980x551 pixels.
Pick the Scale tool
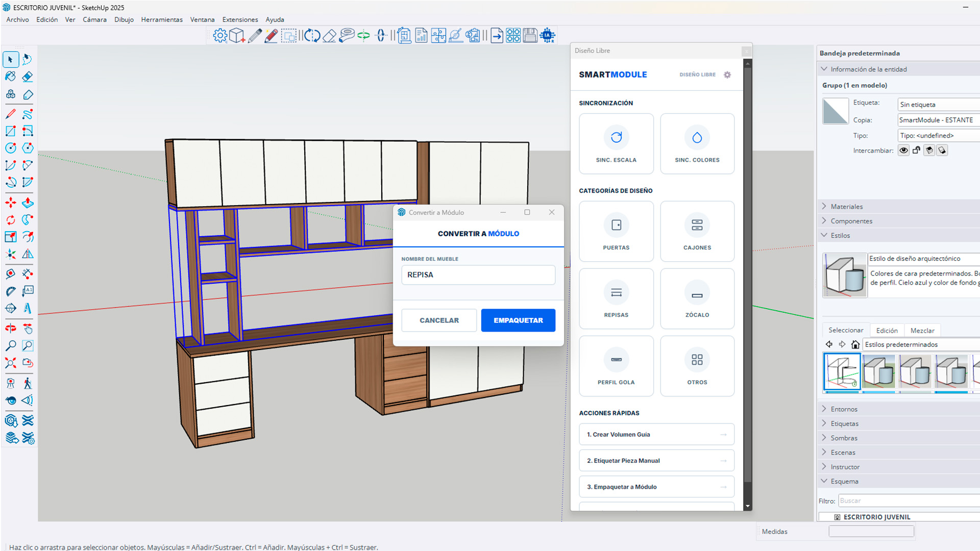11,237
